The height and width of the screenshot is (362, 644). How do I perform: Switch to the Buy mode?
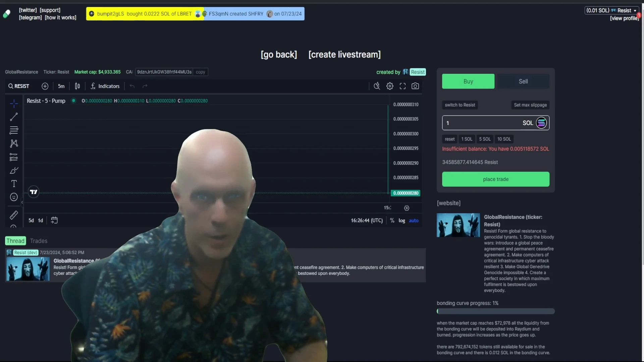coord(468,81)
